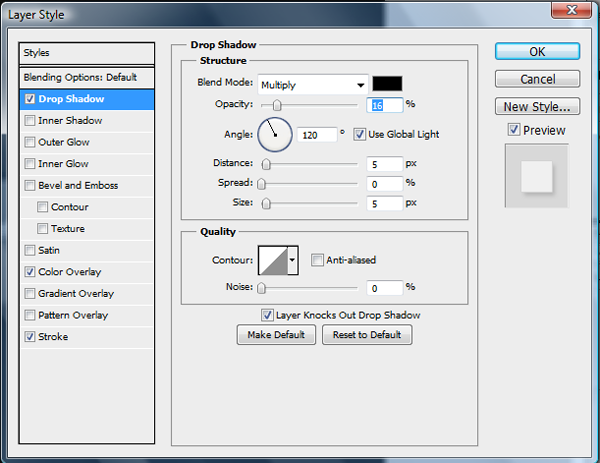Select the Color Overlay style row
The height and width of the screenshot is (463, 600).
point(87,272)
